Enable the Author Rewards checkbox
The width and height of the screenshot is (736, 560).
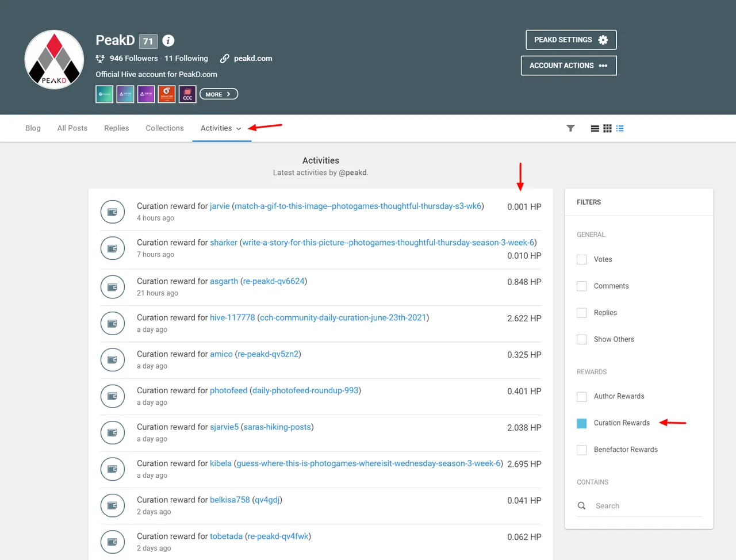pos(582,396)
